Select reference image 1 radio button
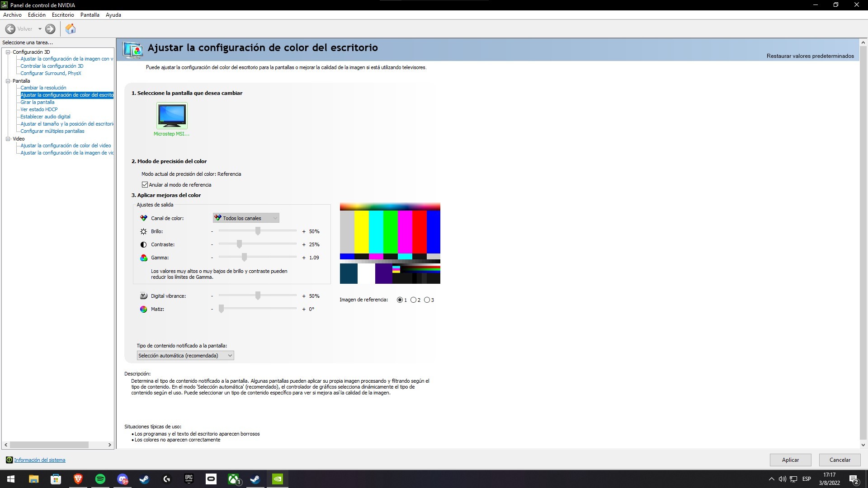868x488 pixels. [400, 300]
